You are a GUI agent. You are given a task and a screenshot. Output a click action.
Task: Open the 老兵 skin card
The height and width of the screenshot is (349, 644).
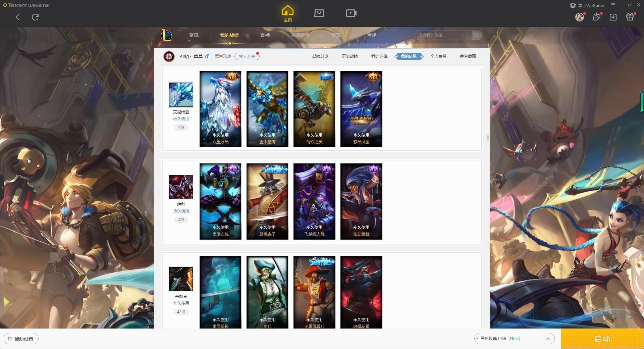[x=267, y=292]
